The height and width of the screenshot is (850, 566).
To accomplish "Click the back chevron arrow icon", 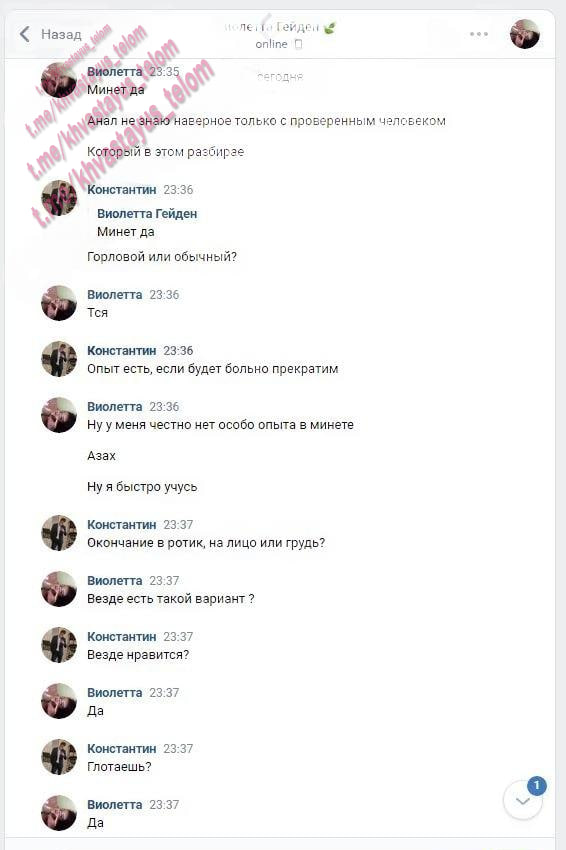I will tap(24, 34).
